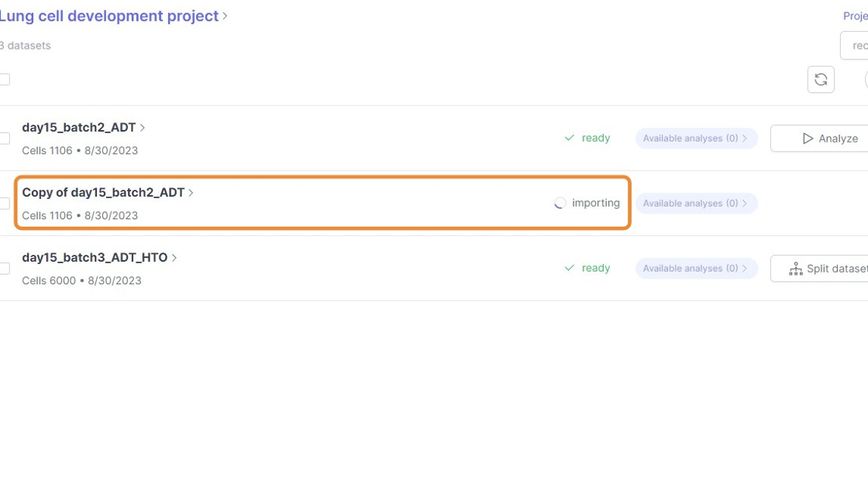Click the "3 datasets" count text
The width and height of the screenshot is (868, 484).
[x=26, y=46]
